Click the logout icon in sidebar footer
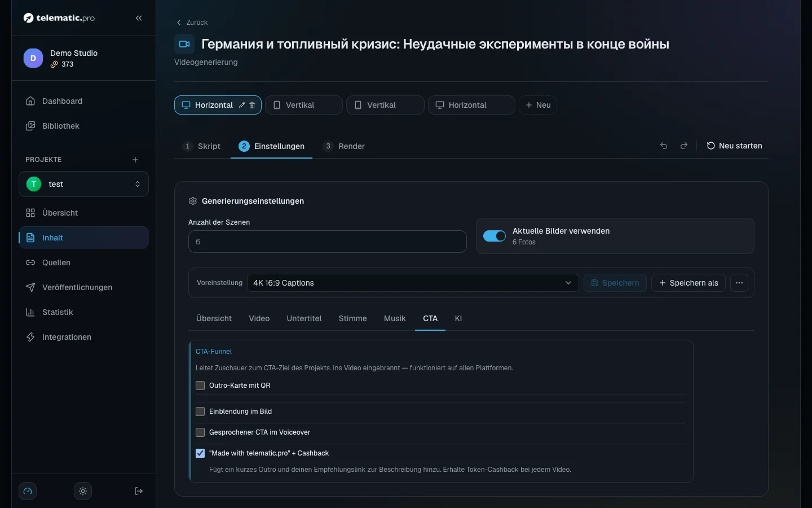Image resolution: width=812 pixels, height=508 pixels. pyautogui.click(x=139, y=491)
